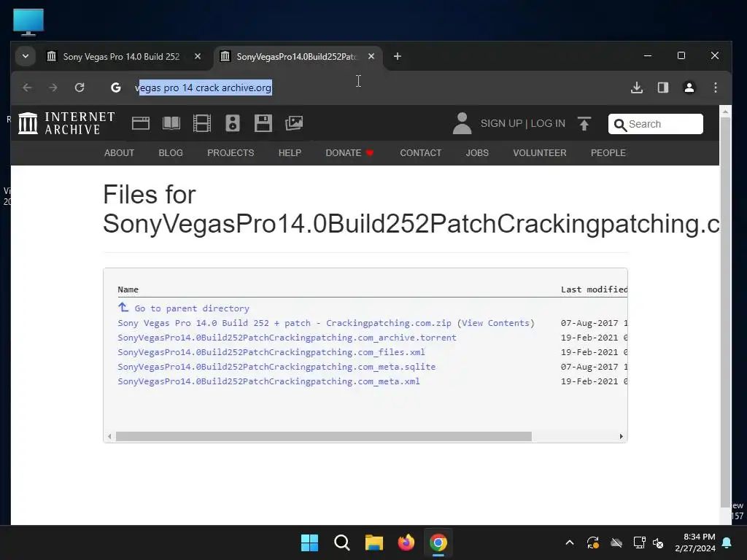Open Chrome downloads icon

click(636, 87)
